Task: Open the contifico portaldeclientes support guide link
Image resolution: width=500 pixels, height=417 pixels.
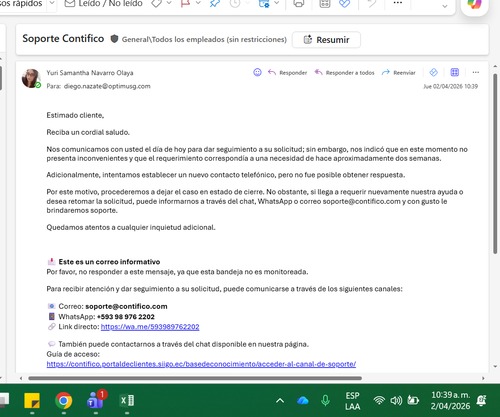Action: pos(201,364)
